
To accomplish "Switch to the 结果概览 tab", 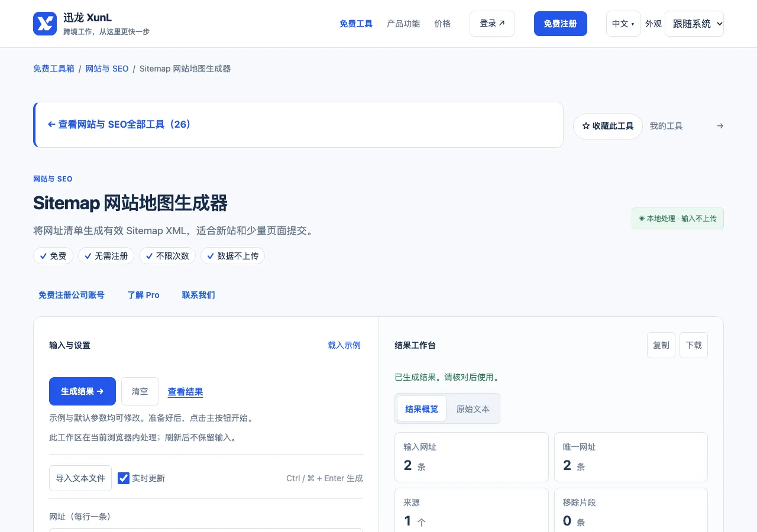I will tap(422, 408).
